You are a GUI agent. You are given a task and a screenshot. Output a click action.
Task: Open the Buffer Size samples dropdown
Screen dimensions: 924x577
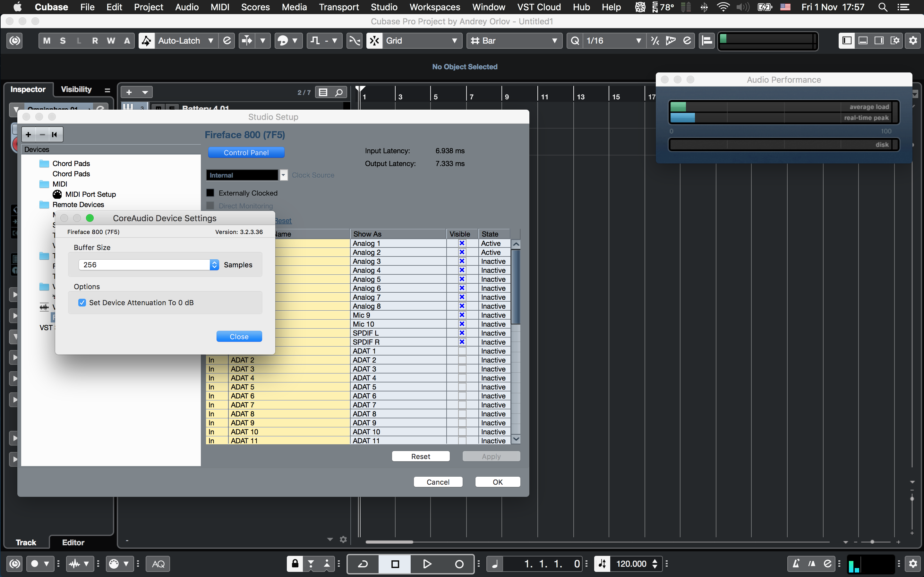(x=214, y=264)
